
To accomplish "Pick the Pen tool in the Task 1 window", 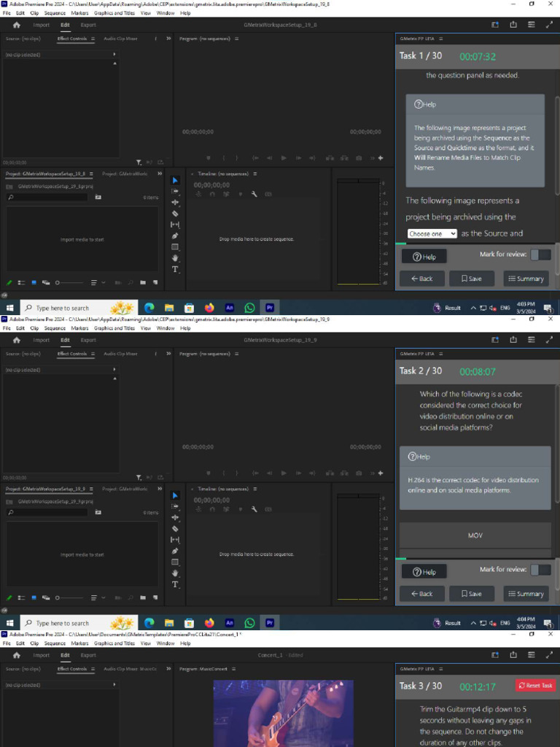I will 175,236.
